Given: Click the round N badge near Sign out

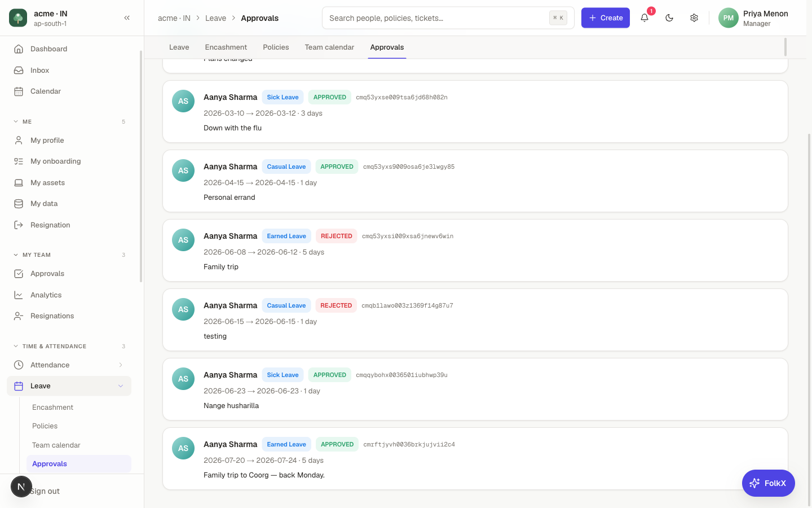Looking at the screenshot, I should pyautogui.click(x=21, y=487).
